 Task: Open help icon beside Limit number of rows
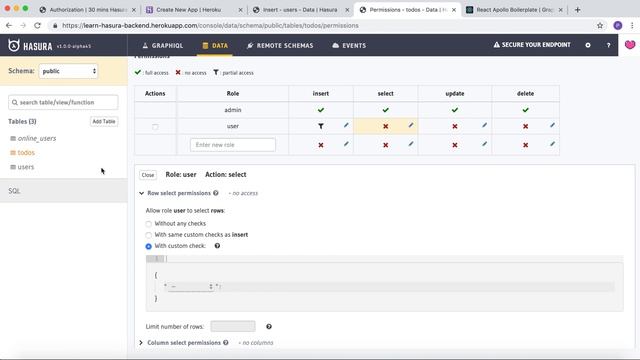click(269, 327)
